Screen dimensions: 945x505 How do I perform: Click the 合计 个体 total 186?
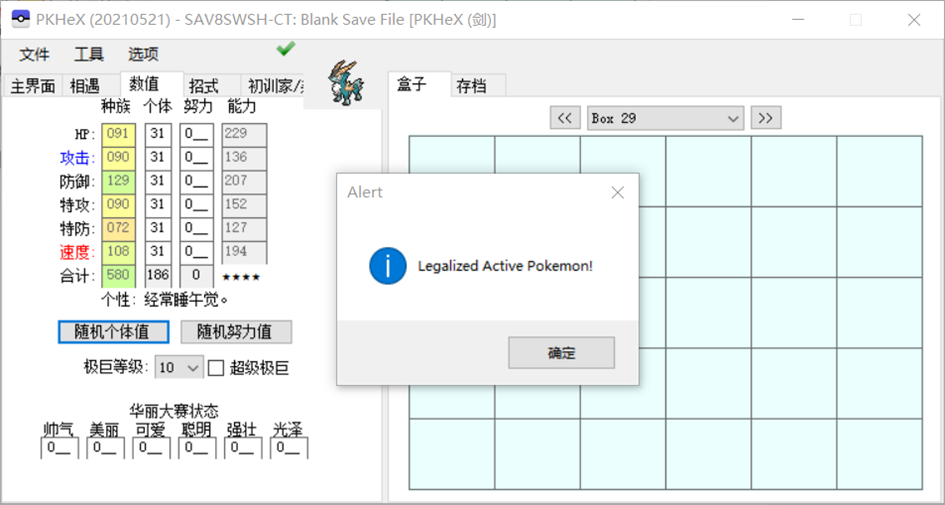[x=158, y=276]
